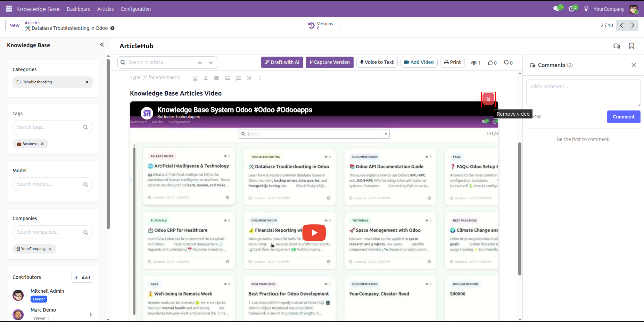Image resolution: width=644 pixels, height=322 pixels.
Task: Click the Marc Demo avatar
Action: [18, 314]
